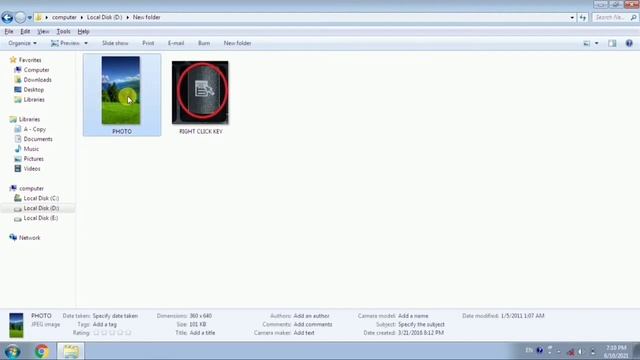Select the PHOTO image thumbnail
The width and height of the screenshot is (640, 360).
[x=121, y=90]
